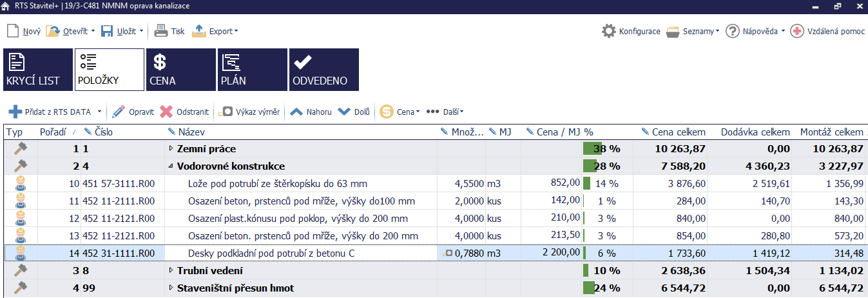This screenshot has width=868, height=298.
Task: Collapse the Vodorovné konstrukce section
Action: click(171, 166)
